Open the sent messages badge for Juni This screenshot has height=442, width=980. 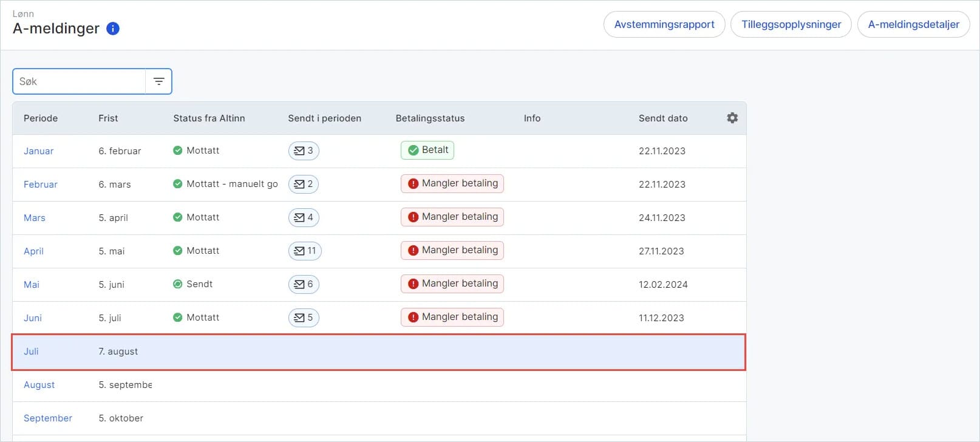pos(304,318)
